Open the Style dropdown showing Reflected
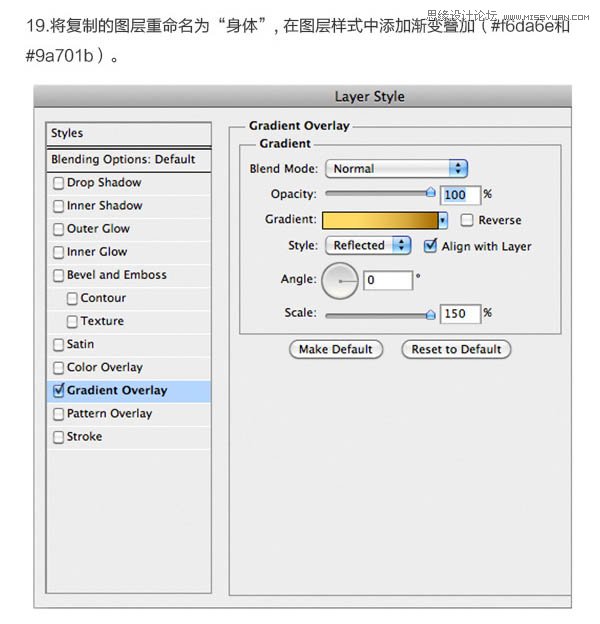Viewport: 600px width, 624px height. point(368,245)
